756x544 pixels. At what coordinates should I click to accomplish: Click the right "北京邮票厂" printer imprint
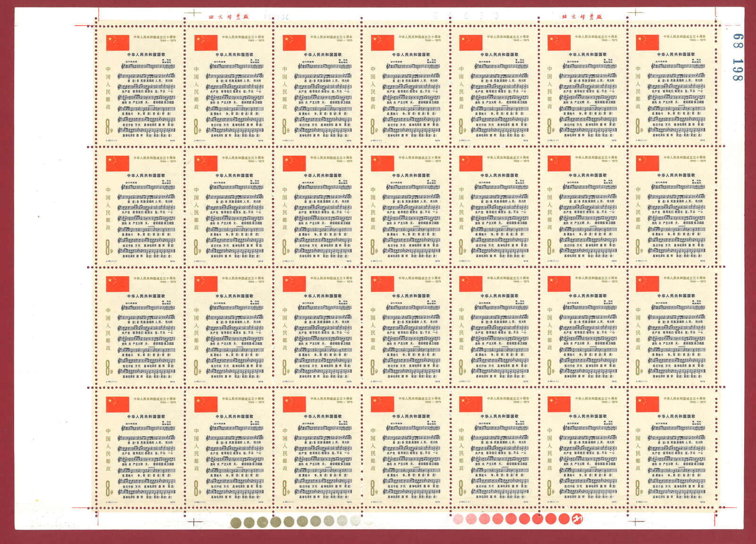[x=582, y=17]
